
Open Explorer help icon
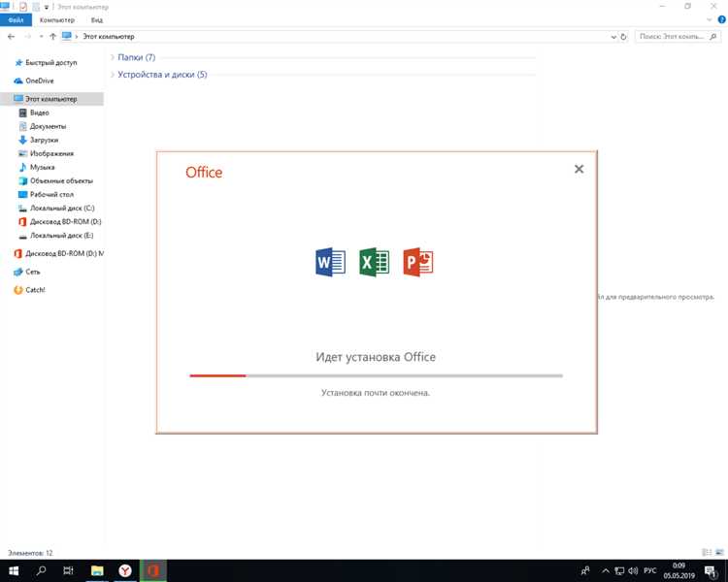tap(721, 20)
